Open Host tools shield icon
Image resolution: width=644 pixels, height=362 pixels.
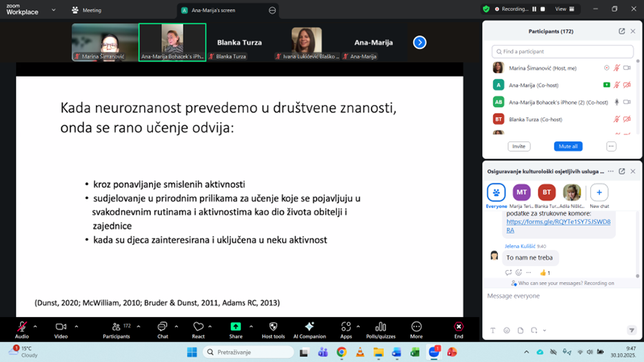(x=273, y=327)
